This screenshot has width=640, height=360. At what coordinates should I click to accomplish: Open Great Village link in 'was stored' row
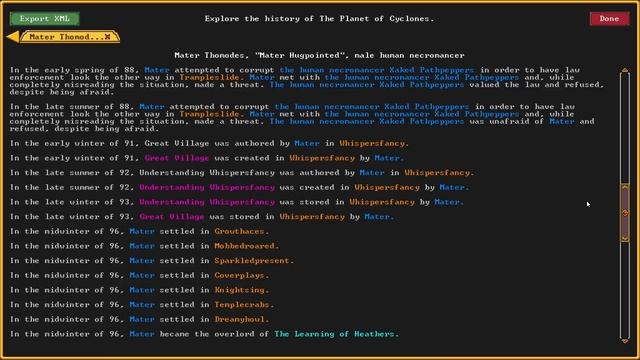172,217
